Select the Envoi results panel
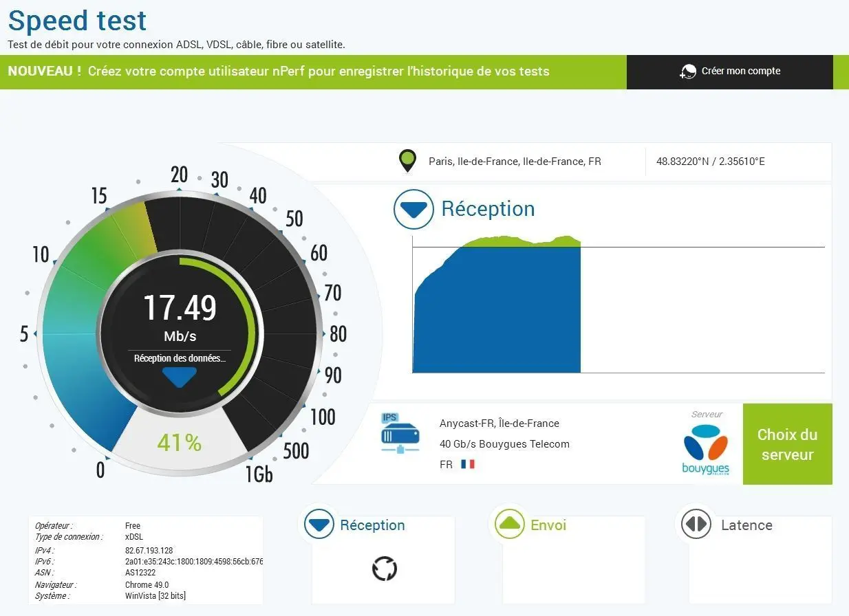This screenshot has height=616, width=849. 574,560
